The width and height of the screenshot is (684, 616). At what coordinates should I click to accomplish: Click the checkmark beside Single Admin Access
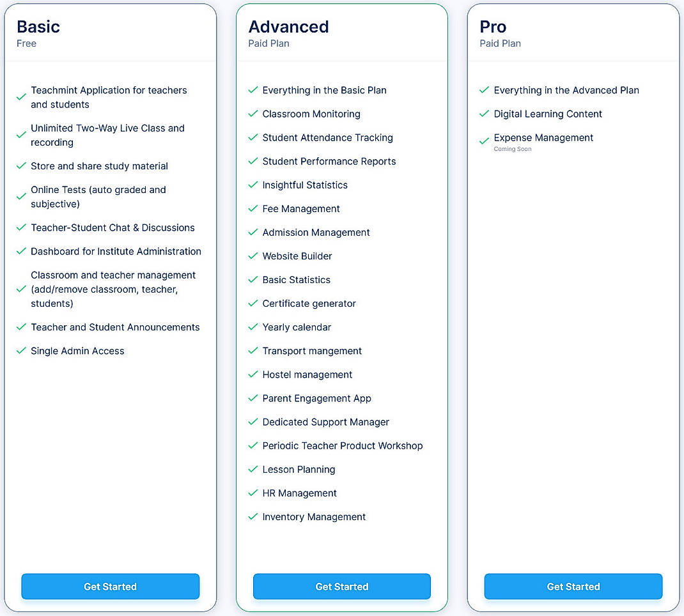click(20, 351)
